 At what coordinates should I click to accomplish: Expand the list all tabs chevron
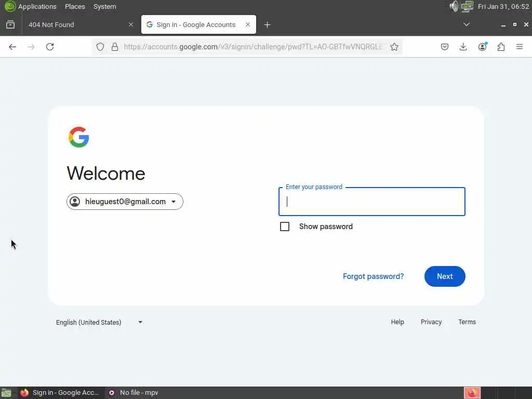pyautogui.click(x=467, y=24)
